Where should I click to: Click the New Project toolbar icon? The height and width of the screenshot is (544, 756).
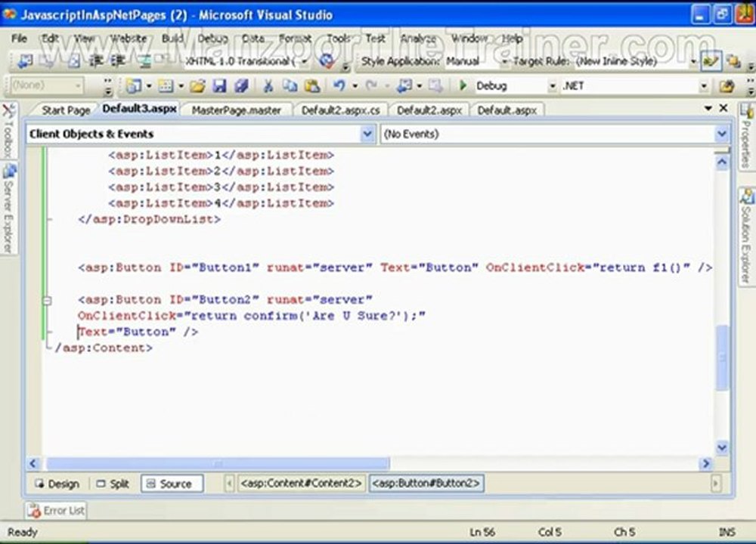click(134, 86)
